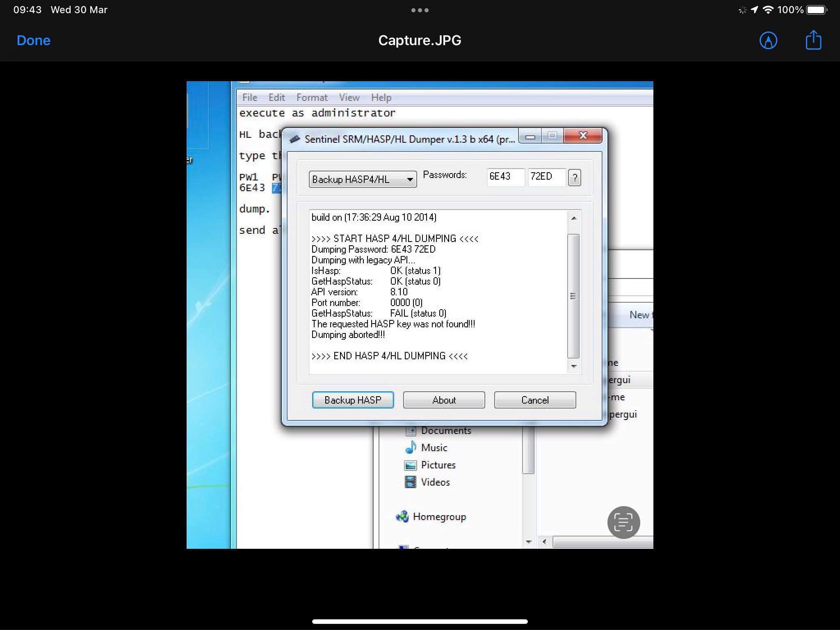
Task: Open the Notepad Edit menu
Action: pyautogui.click(x=276, y=98)
